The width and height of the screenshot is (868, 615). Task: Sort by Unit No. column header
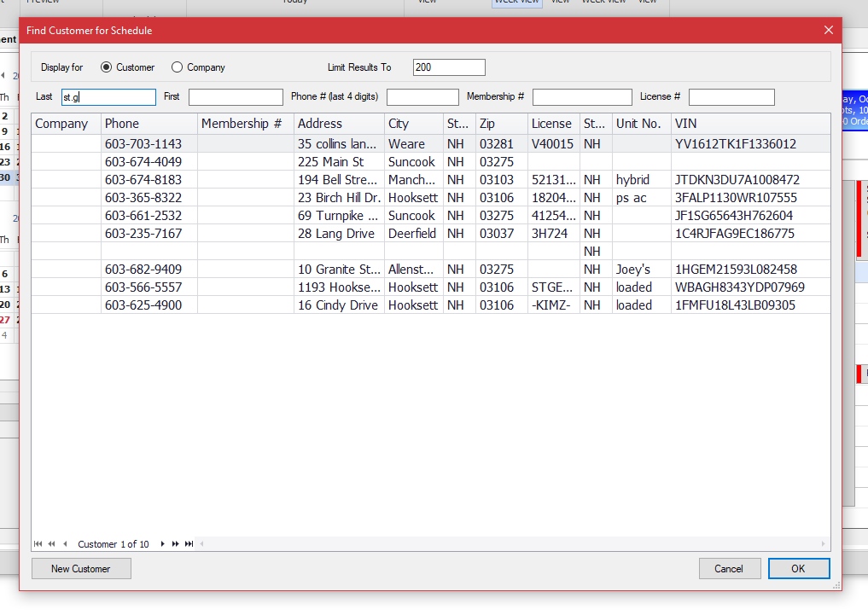pyautogui.click(x=642, y=124)
